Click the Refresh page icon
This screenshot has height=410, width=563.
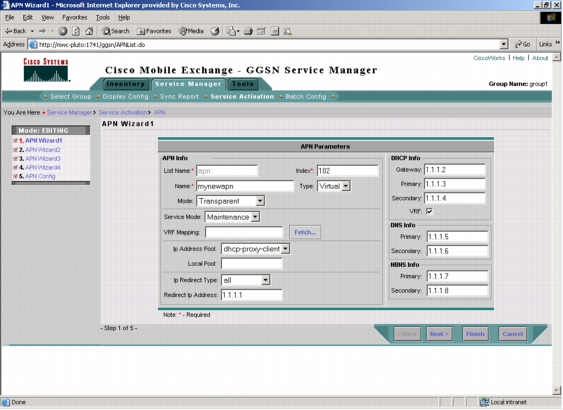(x=76, y=31)
